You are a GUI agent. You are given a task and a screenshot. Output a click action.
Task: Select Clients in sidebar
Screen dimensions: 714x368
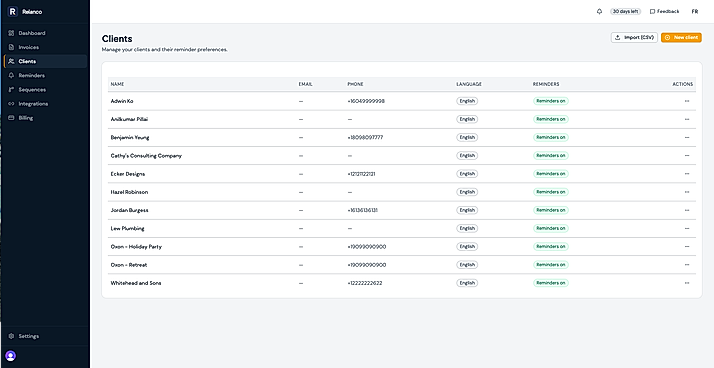click(x=45, y=61)
